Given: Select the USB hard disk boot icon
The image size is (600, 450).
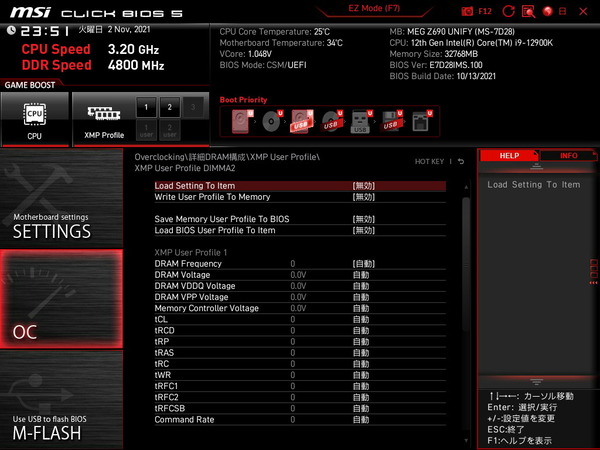Looking at the screenshot, I should (x=302, y=121).
